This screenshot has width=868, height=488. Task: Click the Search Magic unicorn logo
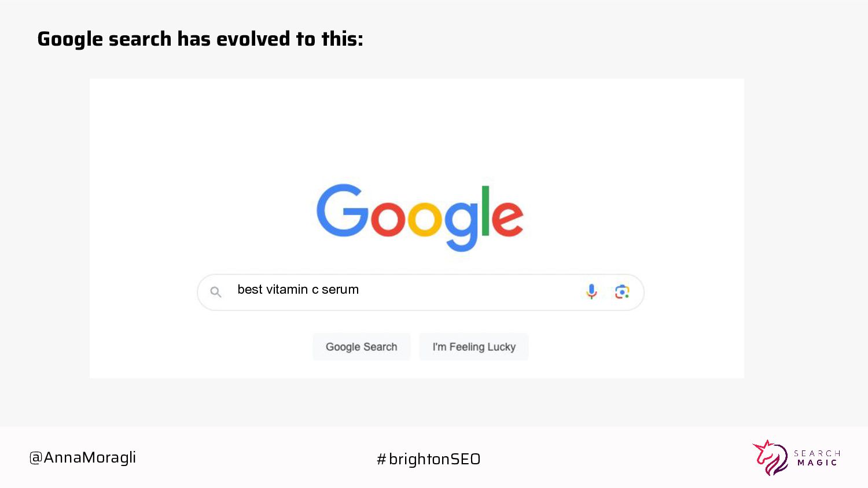click(x=771, y=458)
